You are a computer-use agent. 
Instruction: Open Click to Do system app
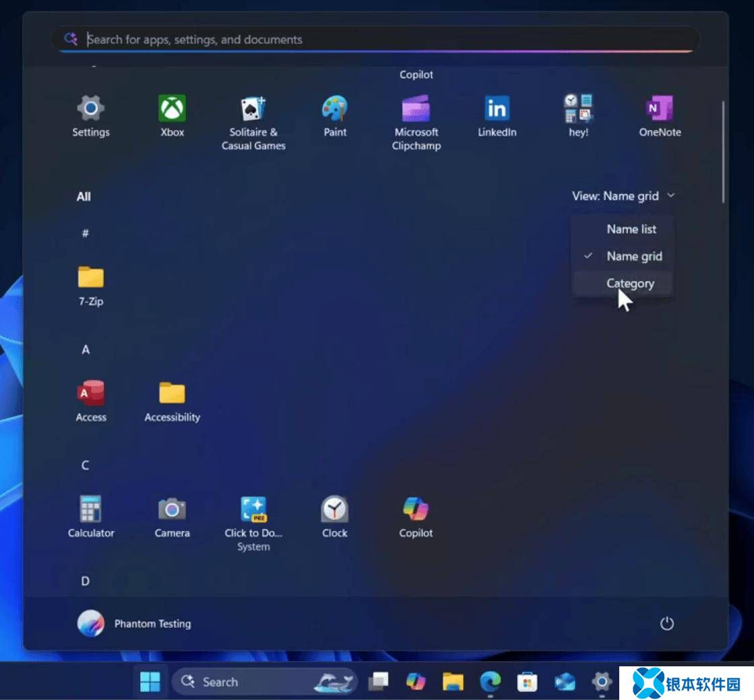coord(253,524)
